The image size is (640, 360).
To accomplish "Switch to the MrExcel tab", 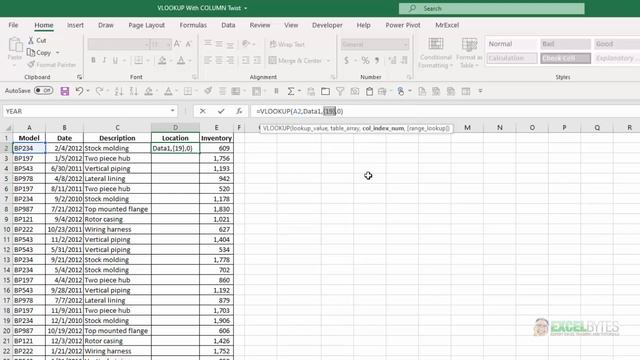I will pos(447,25).
